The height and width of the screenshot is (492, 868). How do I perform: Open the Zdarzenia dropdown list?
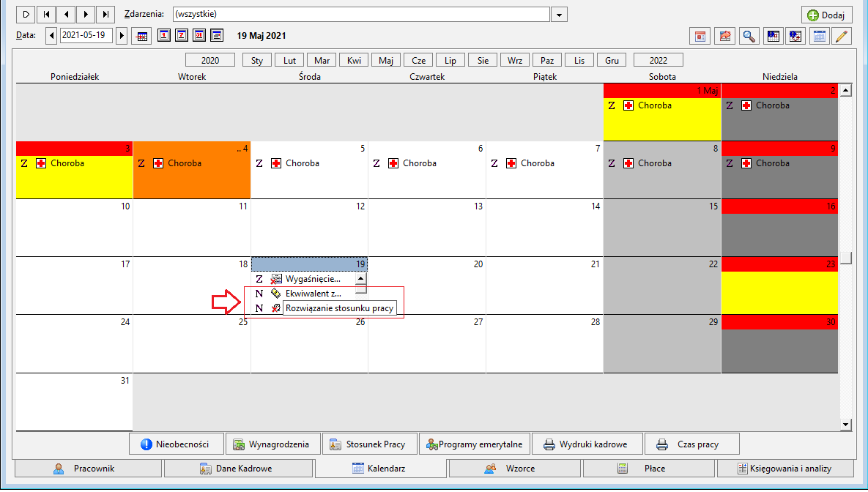click(x=559, y=15)
